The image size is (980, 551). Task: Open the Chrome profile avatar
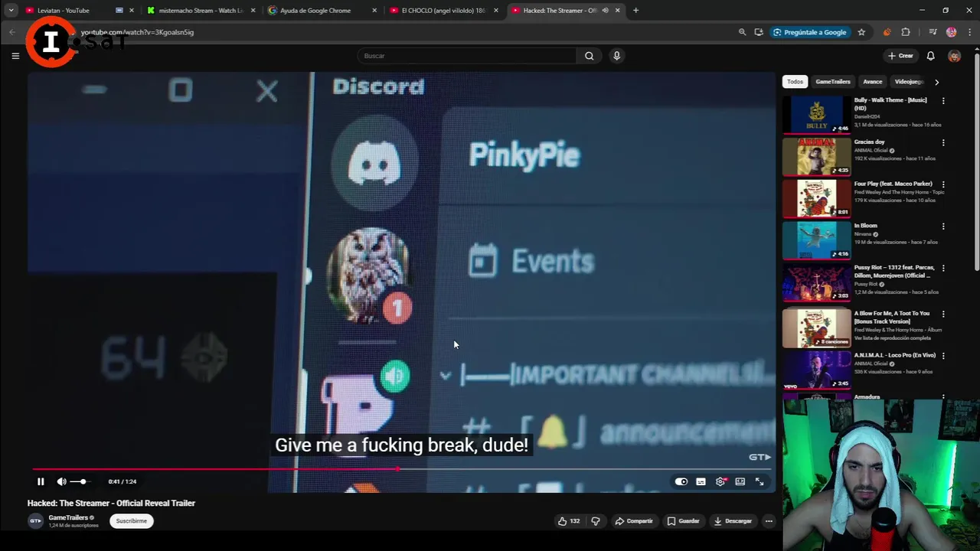(952, 32)
